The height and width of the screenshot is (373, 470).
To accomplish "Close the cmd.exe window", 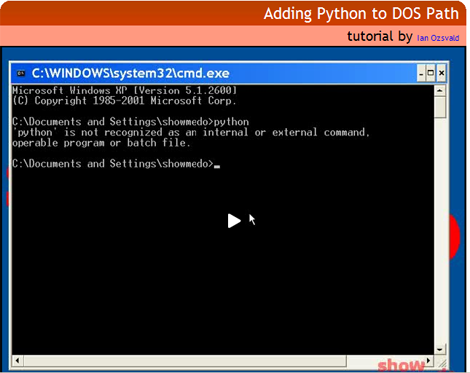I will (x=441, y=73).
